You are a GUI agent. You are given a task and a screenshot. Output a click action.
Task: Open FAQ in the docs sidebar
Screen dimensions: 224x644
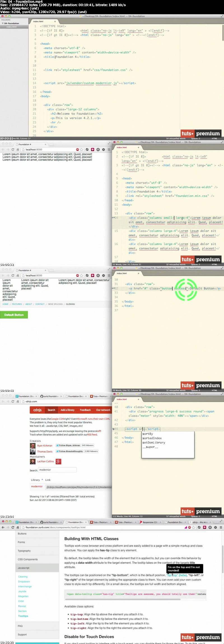point(37,626)
